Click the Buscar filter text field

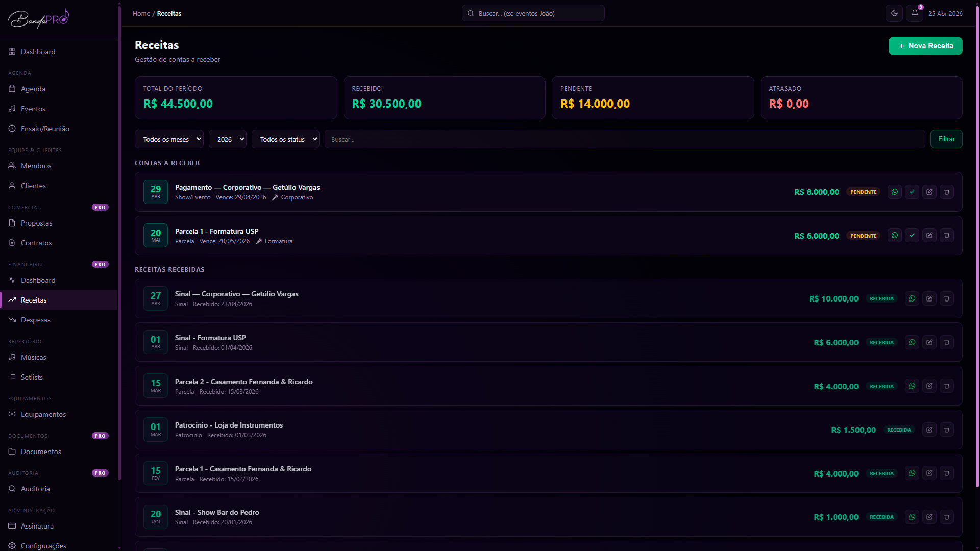point(625,139)
